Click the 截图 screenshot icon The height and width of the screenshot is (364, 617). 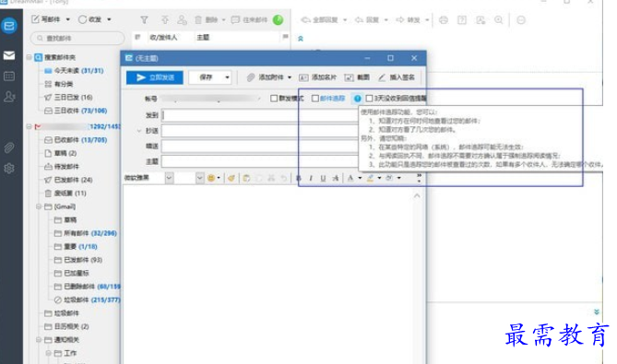tap(349, 77)
